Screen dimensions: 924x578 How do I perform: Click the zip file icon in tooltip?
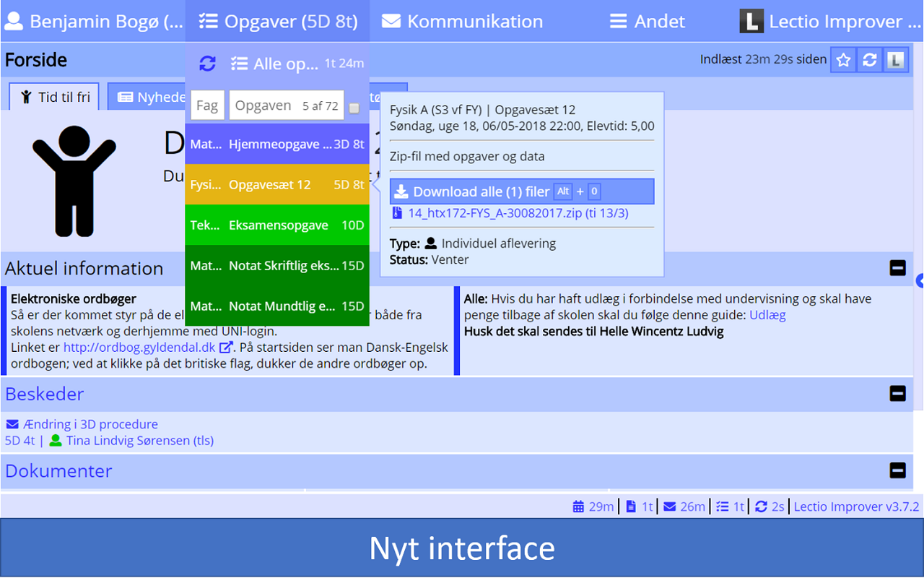pos(397,213)
